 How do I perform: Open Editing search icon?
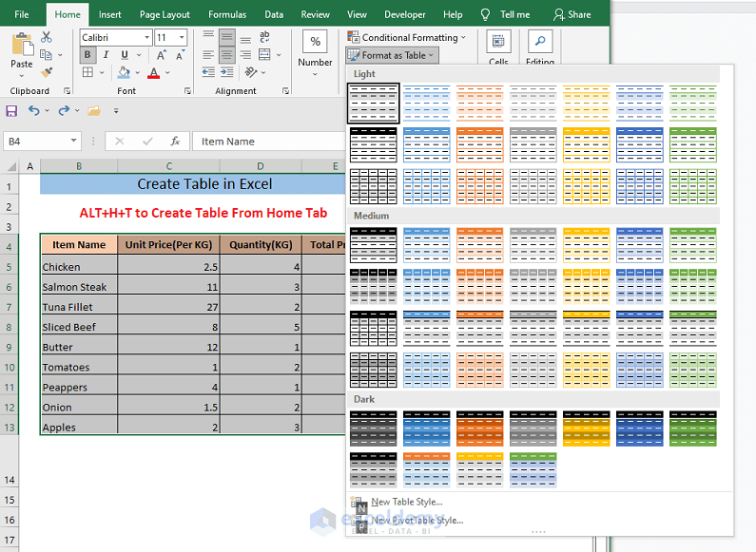540,43
